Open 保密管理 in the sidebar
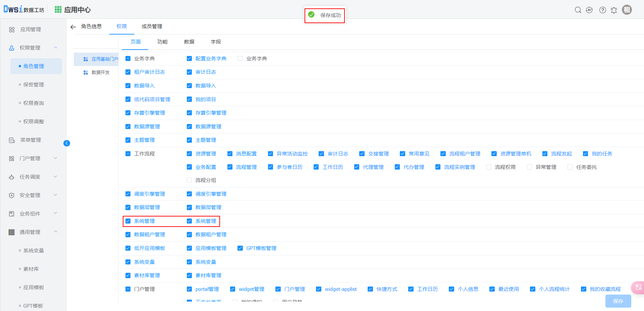The width and height of the screenshot is (644, 311). coord(34,85)
